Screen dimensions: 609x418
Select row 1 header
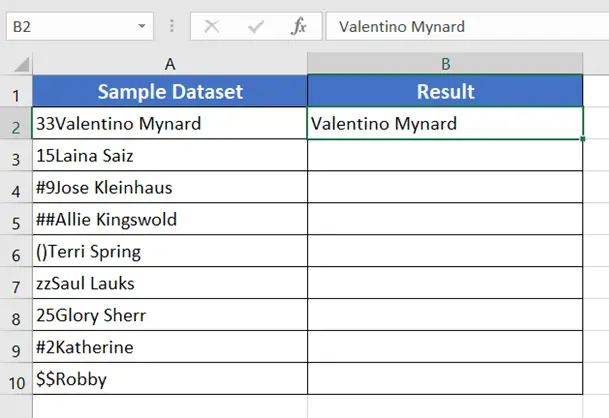[16, 91]
